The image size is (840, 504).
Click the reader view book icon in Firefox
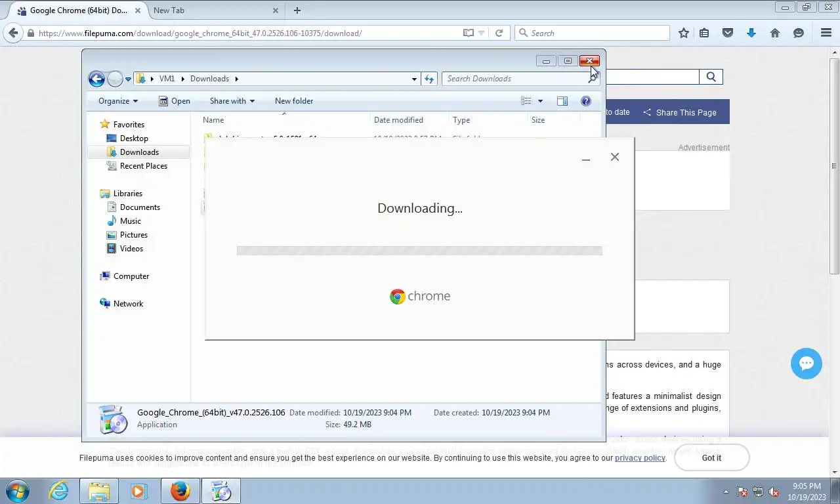(469, 33)
